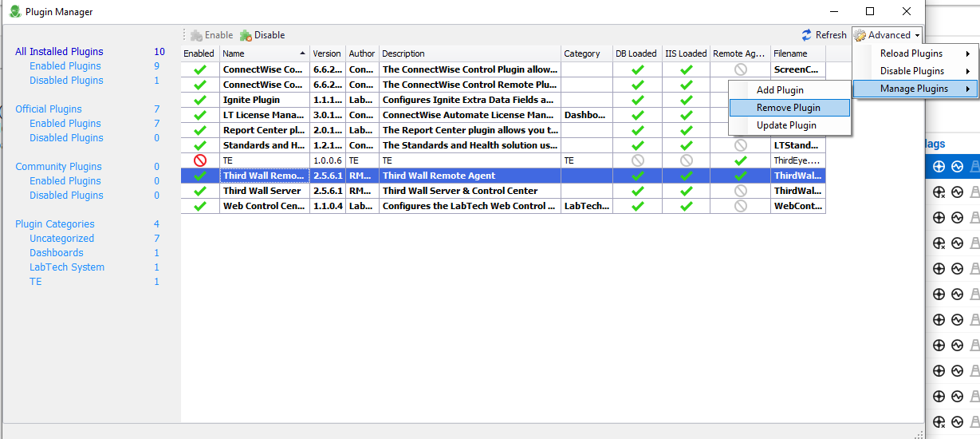Viewport: 980px width, 439px height.
Task: Sort by the Category column header
Action: coord(587,53)
